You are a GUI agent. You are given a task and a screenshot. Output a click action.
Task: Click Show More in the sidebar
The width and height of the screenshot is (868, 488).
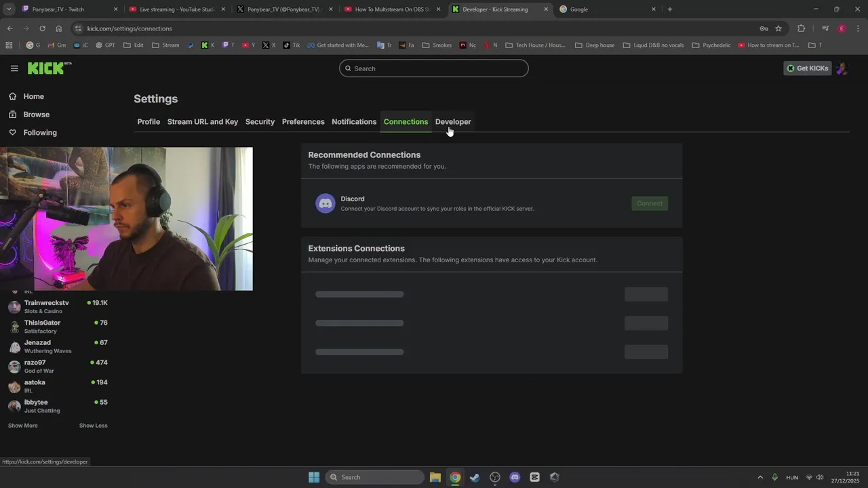pos(23,426)
